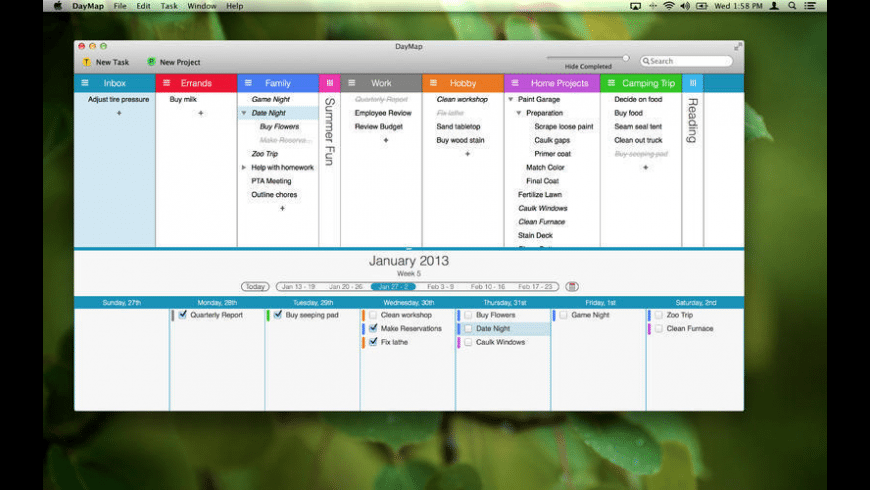Select the Buy milk task
The height and width of the screenshot is (490, 870).
click(183, 99)
